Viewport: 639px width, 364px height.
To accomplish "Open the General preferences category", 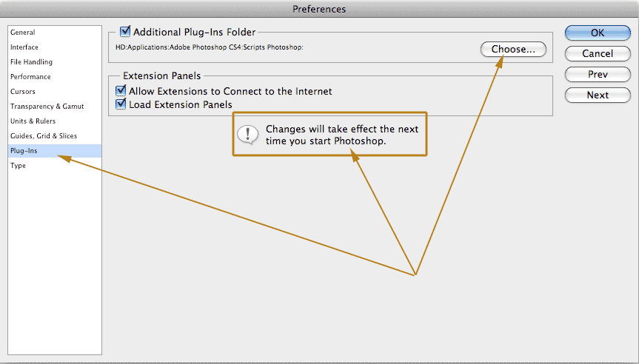I will pyautogui.click(x=23, y=33).
